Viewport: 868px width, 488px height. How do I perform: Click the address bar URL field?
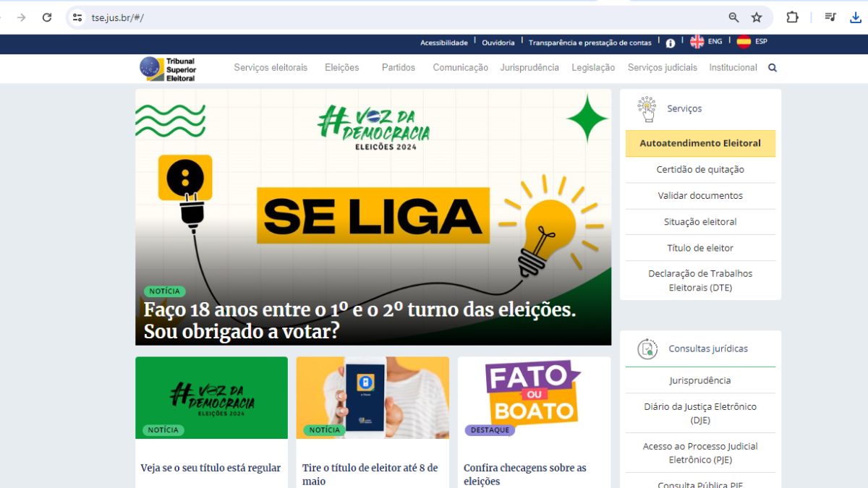pyautogui.click(x=398, y=17)
